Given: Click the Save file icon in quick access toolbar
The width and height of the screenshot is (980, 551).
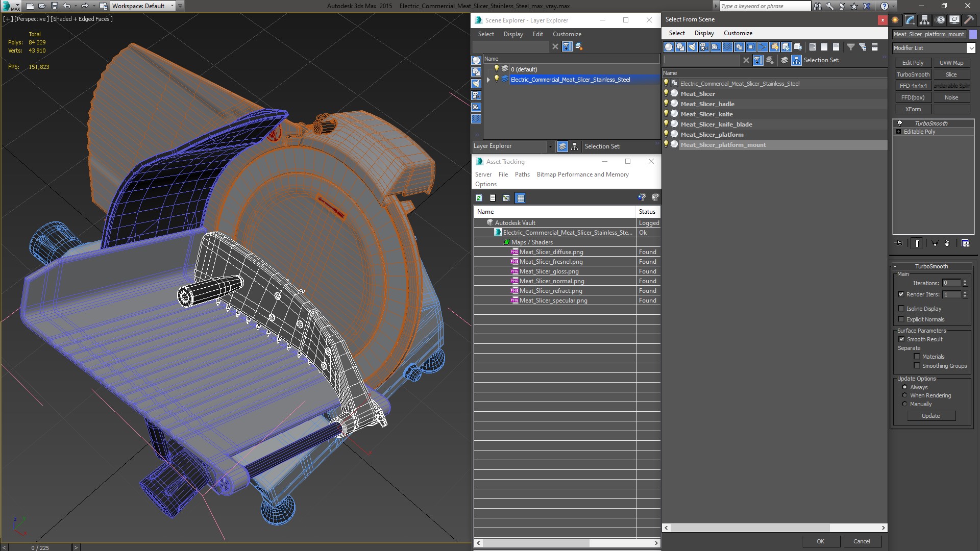Looking at the screenshot, I should 55,6.
